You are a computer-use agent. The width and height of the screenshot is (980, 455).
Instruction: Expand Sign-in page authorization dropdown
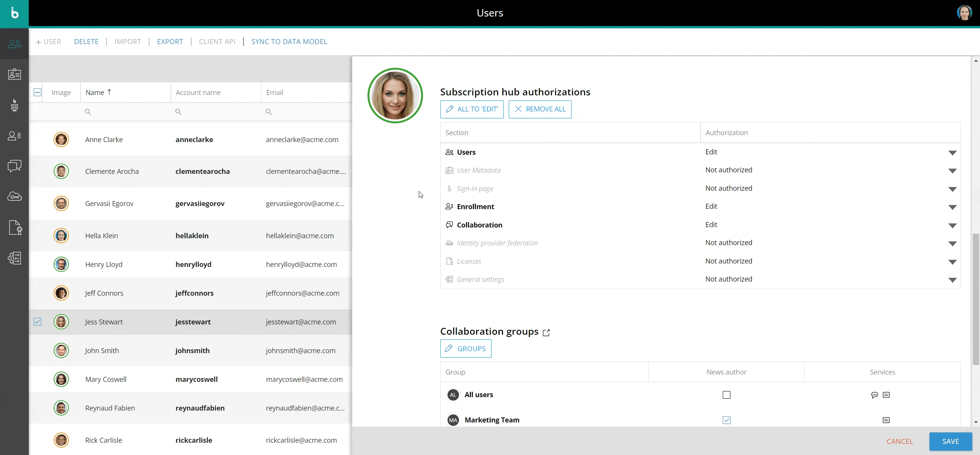click(x=952, y=189)
